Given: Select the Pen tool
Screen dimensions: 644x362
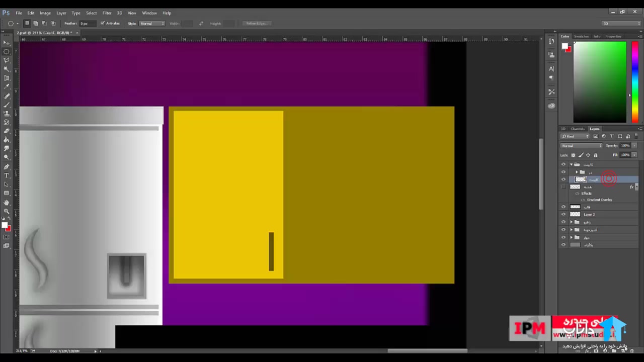Looking at the screenshot, I should click(x=7, y=166).
